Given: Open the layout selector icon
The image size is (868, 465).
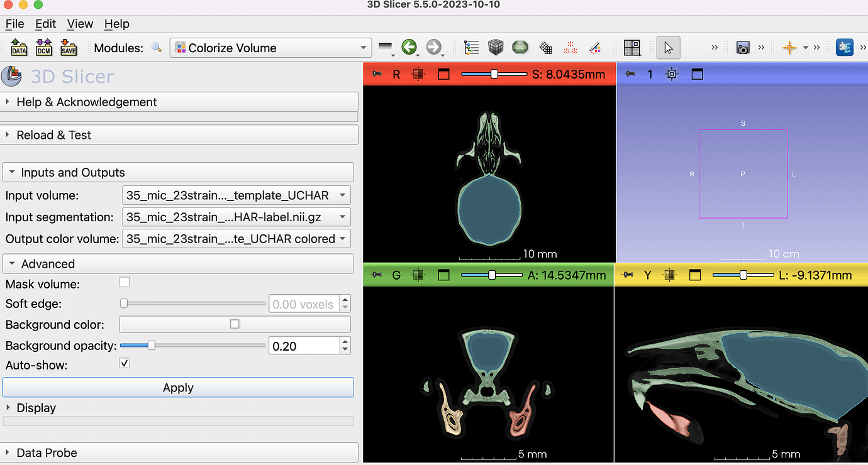Looking at the screenshot, I should 632,47.
